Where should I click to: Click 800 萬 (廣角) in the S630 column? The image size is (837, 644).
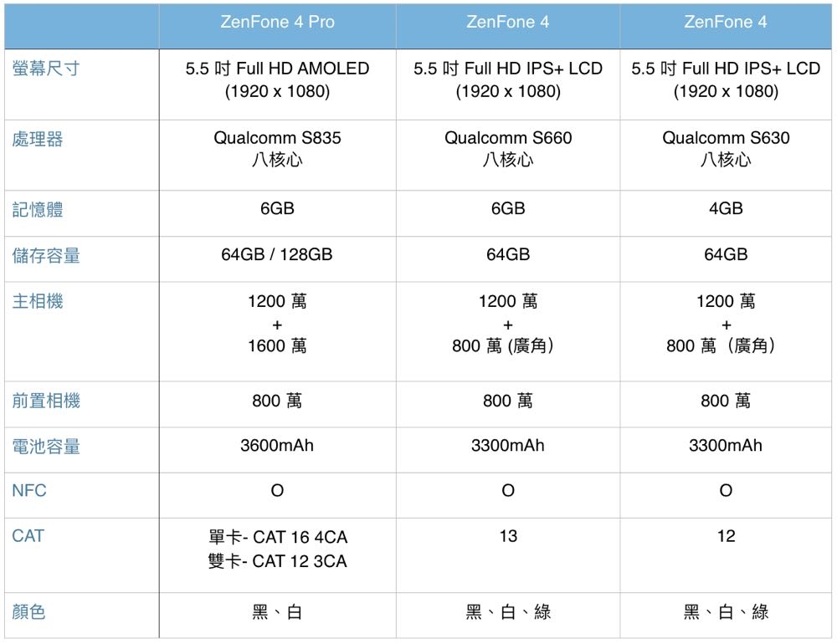pos(721,345)
